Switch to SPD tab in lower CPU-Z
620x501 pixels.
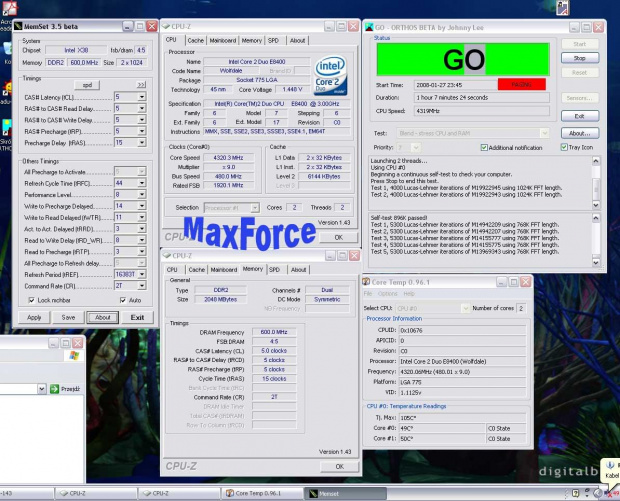(x=274, y=270)
